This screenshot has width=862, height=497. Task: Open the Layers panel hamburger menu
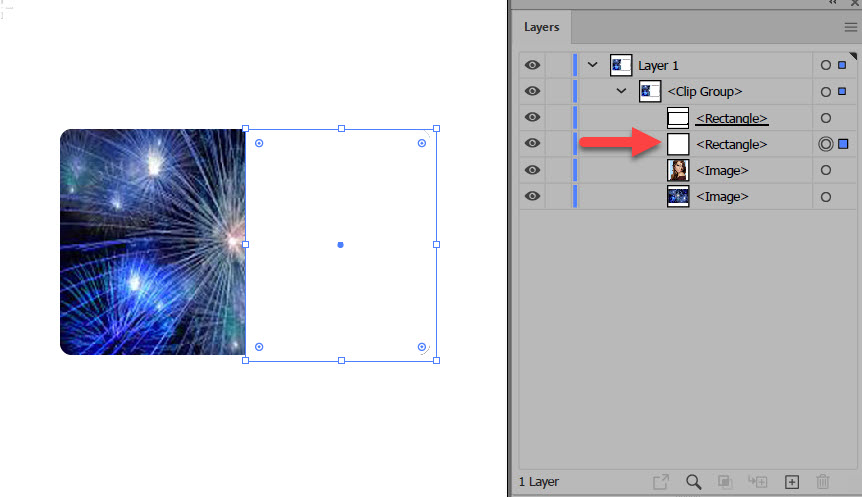(850, 27)
